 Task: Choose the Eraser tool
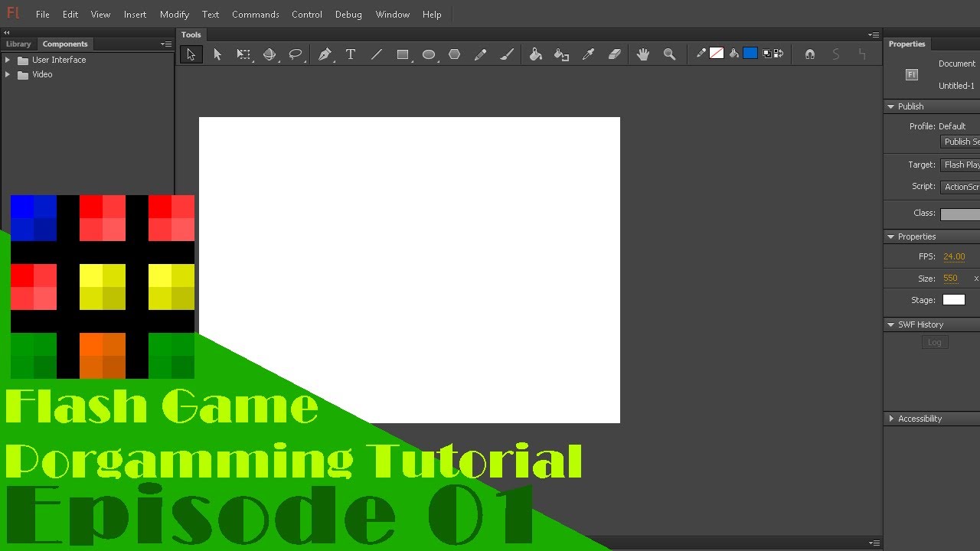(614, 54)
